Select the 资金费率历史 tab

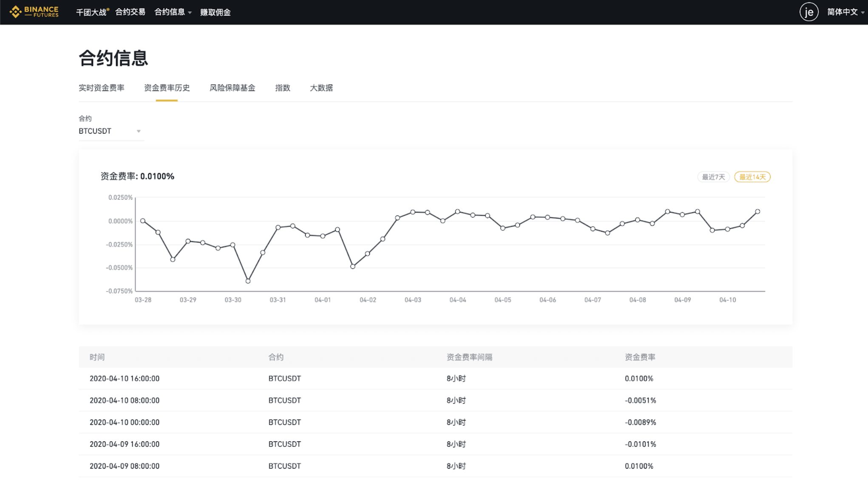pyautogui.click(x=167, y=88)
